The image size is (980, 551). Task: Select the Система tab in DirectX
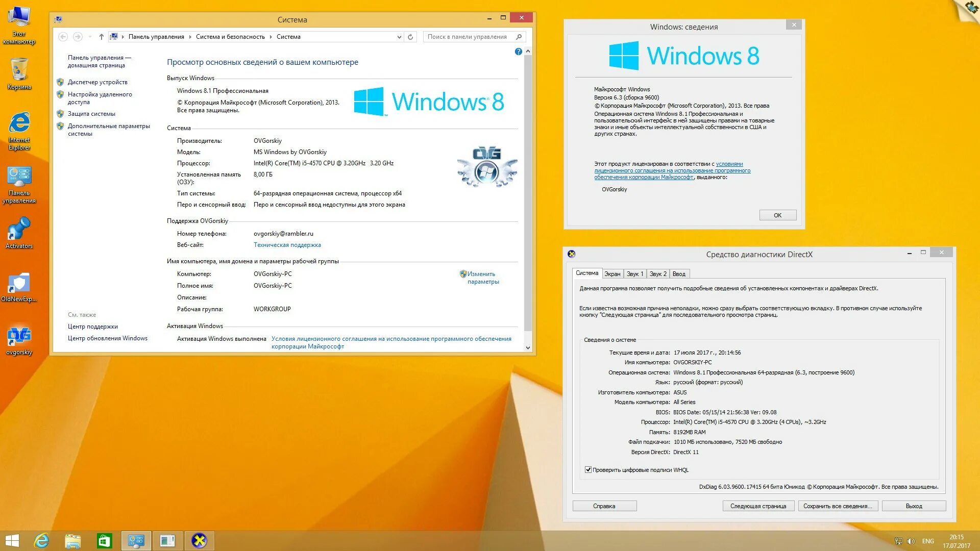[587, 273]
